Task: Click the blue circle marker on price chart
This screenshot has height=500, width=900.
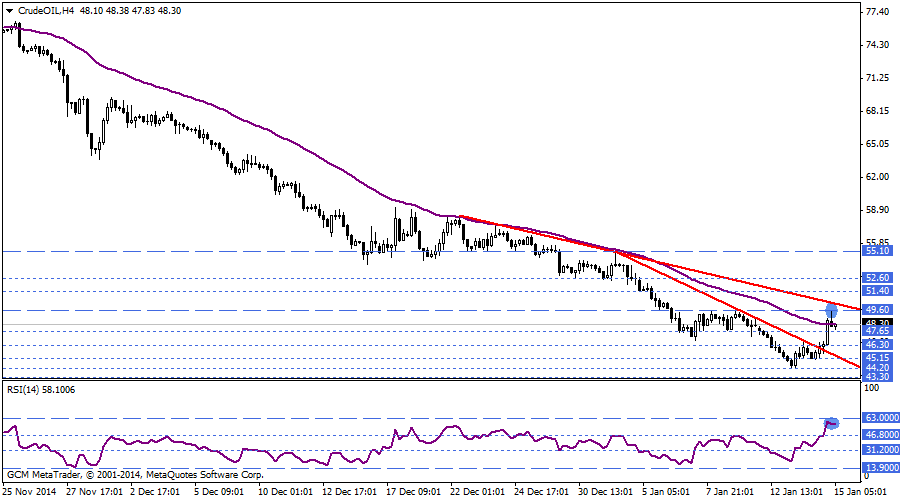Action: (831, 311)
